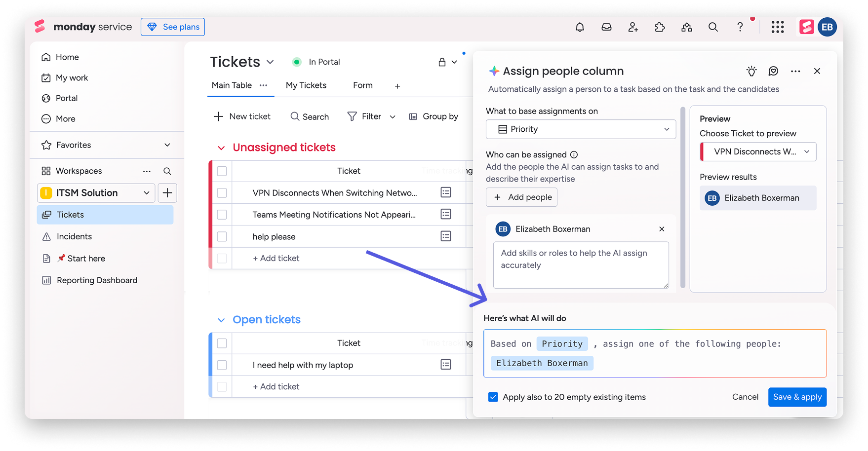Click the See plans button
Screen dimensions: 868x451
[x=172, y=27]
